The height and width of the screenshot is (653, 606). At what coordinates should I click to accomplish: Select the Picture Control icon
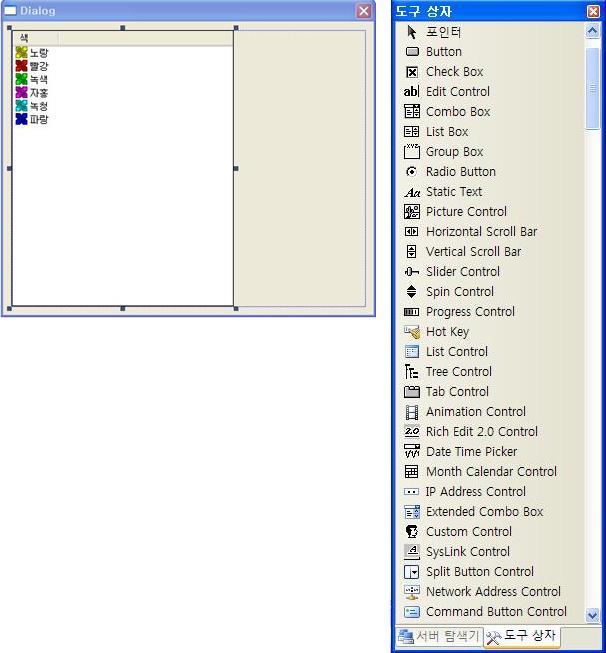coord(411,212)
